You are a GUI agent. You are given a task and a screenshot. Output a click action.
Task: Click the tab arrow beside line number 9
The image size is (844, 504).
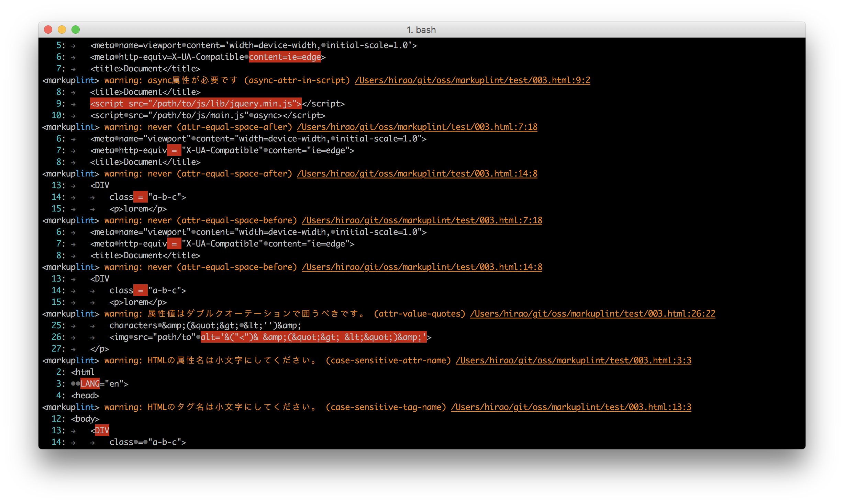point(73,104)
